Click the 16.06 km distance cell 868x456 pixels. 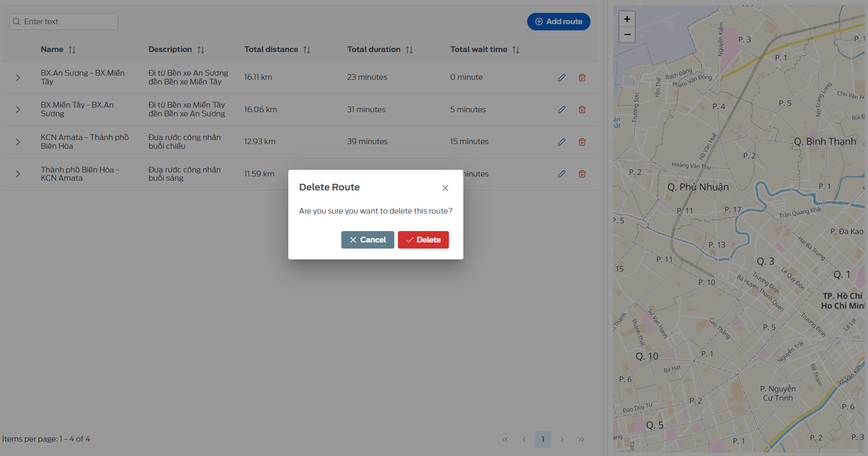(x=261, y=110)
